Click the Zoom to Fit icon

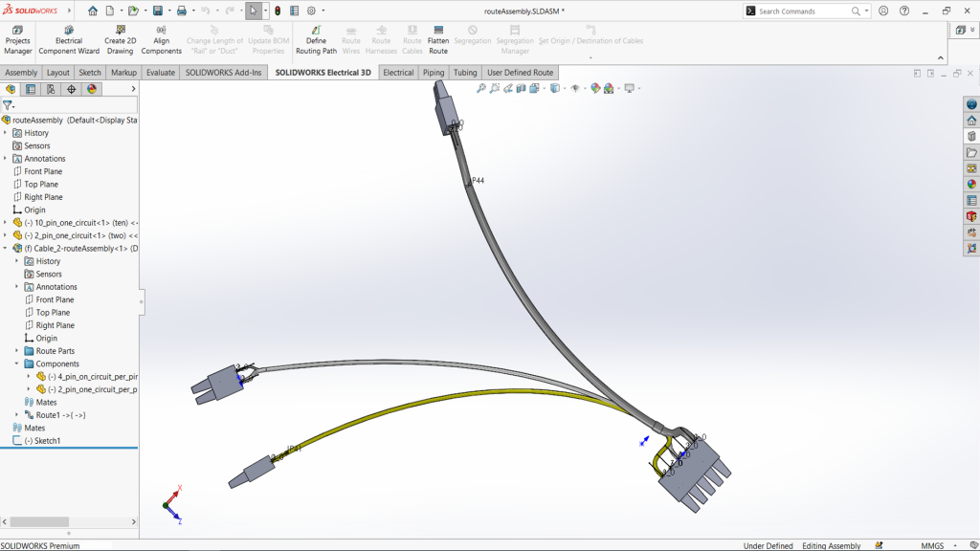(x=479, y=88)
